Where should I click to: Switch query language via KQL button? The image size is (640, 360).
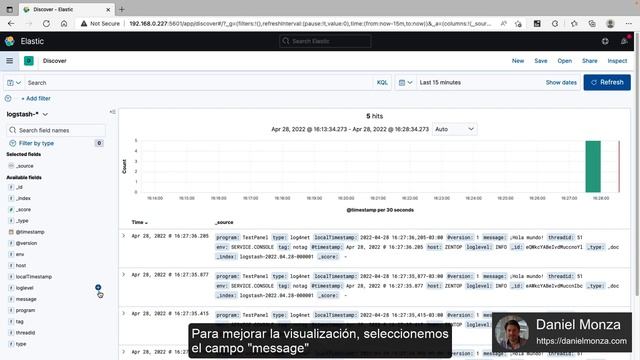(x=382, y=82)
